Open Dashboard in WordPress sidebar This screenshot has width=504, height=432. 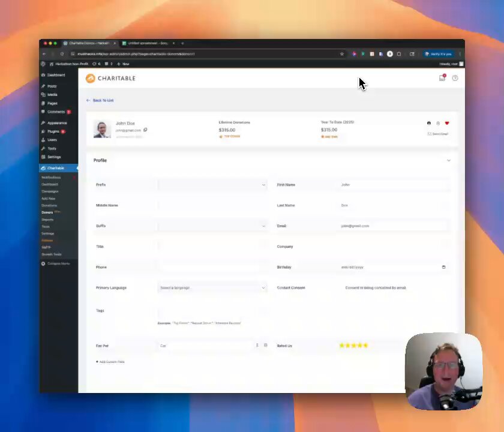coord(56,75)
